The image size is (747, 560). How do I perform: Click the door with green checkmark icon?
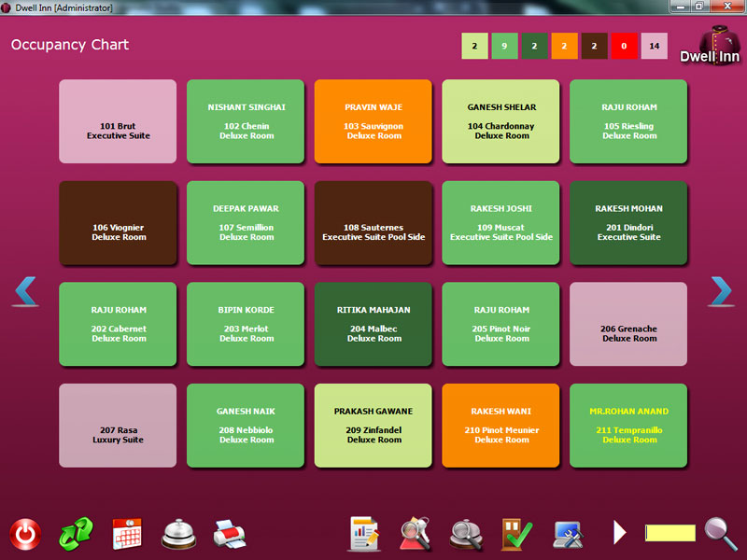(x=516, y=533)
